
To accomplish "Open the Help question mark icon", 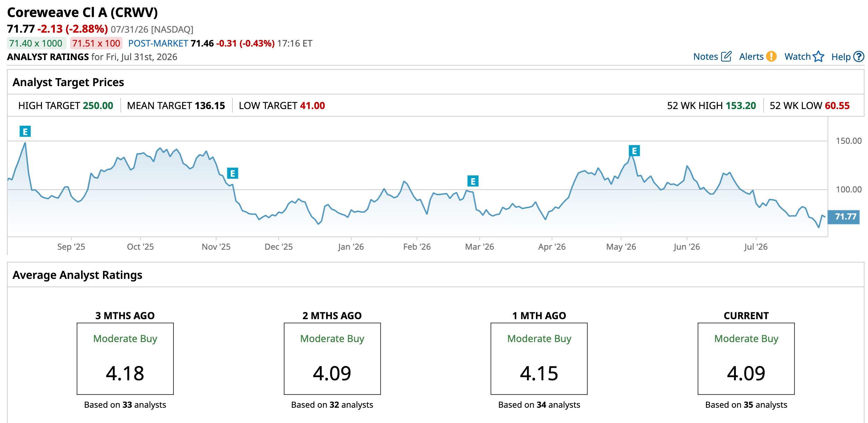I will pos(859,56).
